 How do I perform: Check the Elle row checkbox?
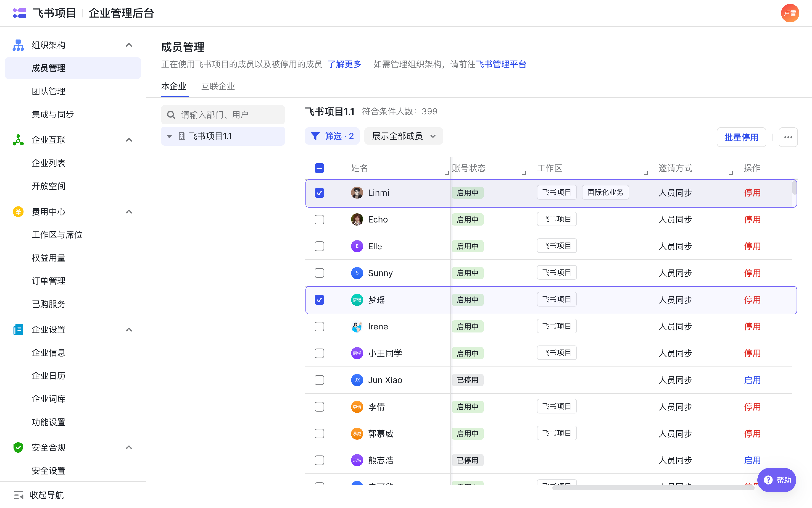point(319,246)
